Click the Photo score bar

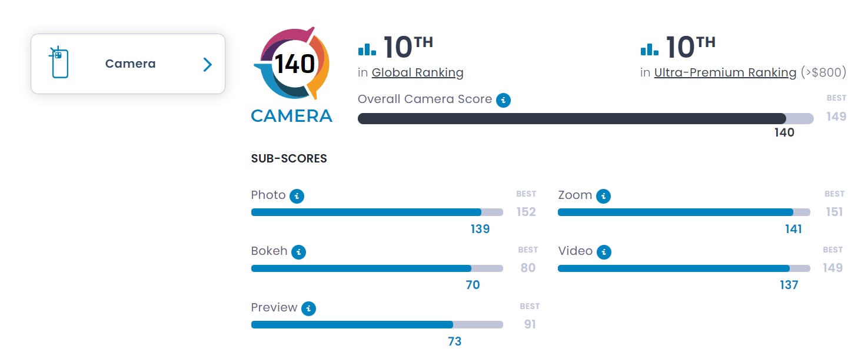377,212
